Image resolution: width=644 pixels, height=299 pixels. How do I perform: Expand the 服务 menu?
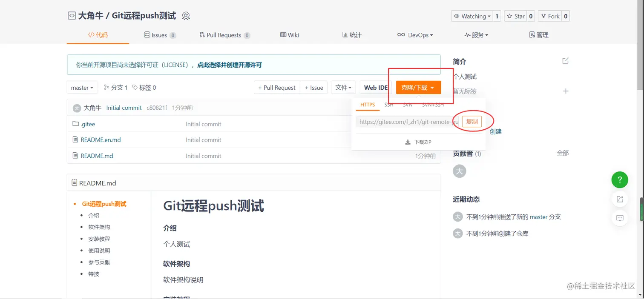476,35
